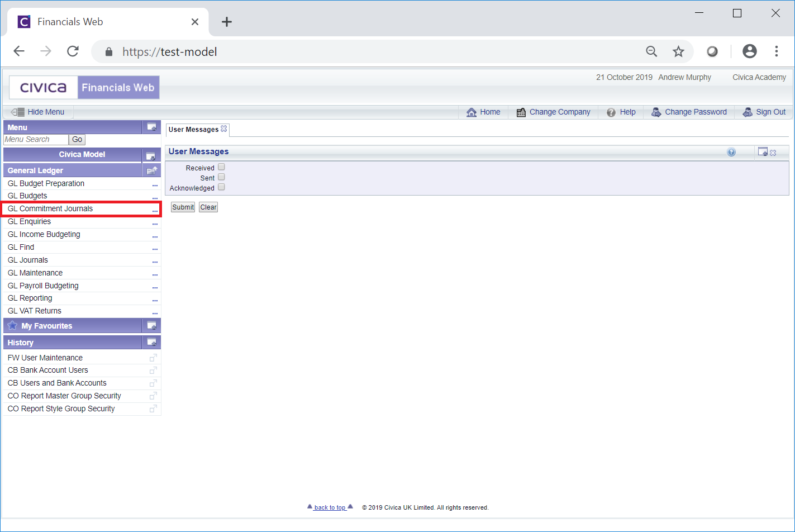The height and width of the screenshot is (532, 795).
Task: Open FW User Maintenance from History
Action: 45,358
